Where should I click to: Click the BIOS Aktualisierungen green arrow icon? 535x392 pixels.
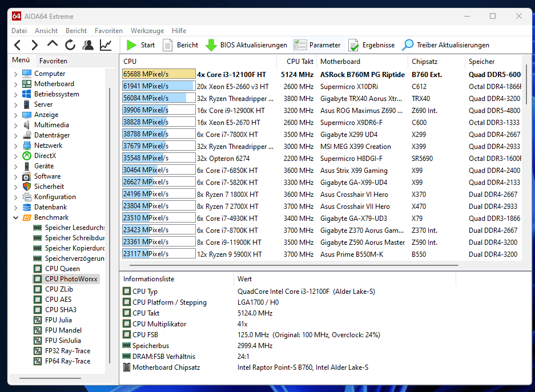click(x=211, y=45)
